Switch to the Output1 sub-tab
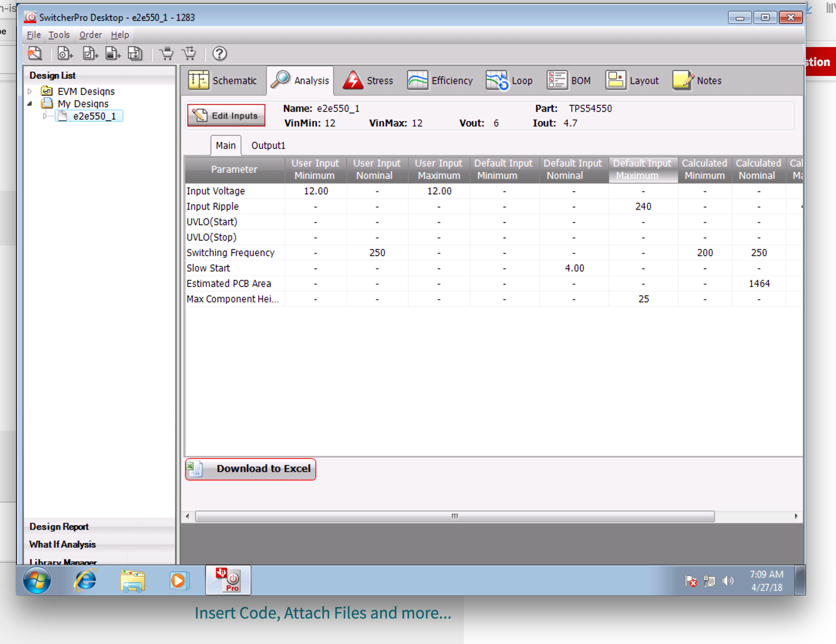The height and width of the screenshot is (644, 836). tap(268, 145)
